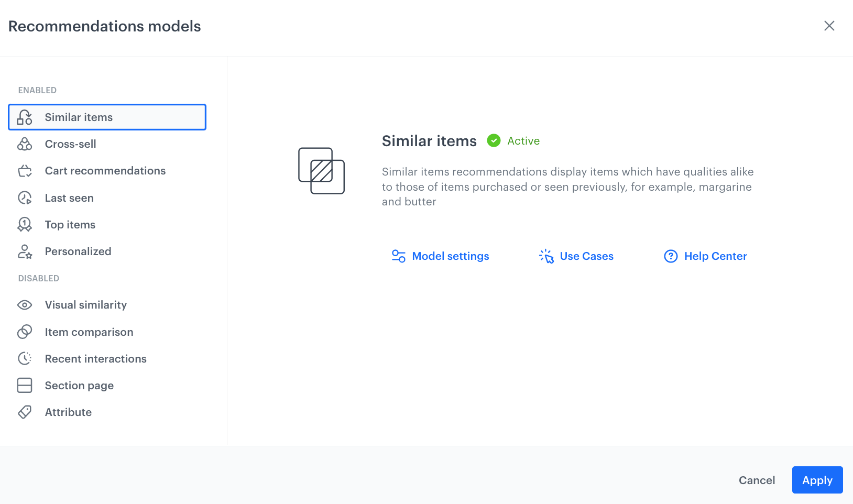Apply the recommendation model changes
Image resolution: width=853 pixels, height=504 pixels.
coord(817,479)
